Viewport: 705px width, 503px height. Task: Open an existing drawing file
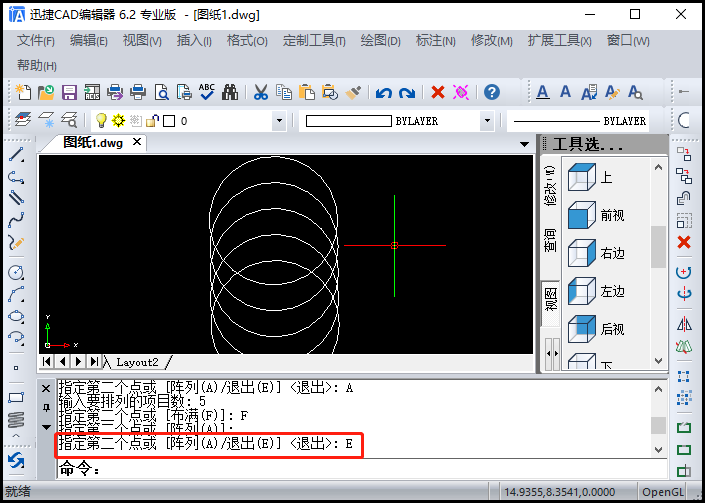(x=46, y=92)
